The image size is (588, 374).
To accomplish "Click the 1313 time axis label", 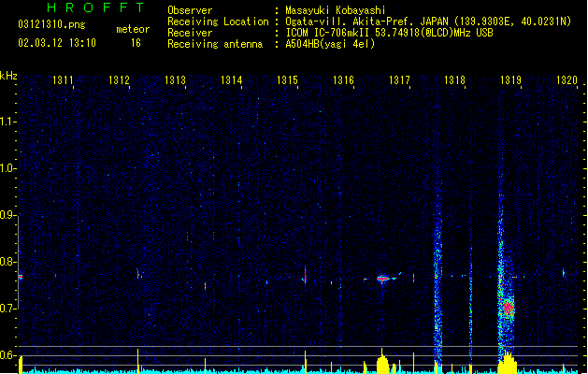I will (x=175, y=79).
